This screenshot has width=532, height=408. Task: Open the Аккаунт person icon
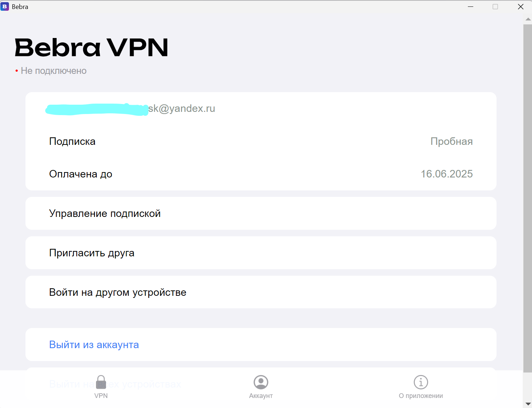tap(260, 382)
